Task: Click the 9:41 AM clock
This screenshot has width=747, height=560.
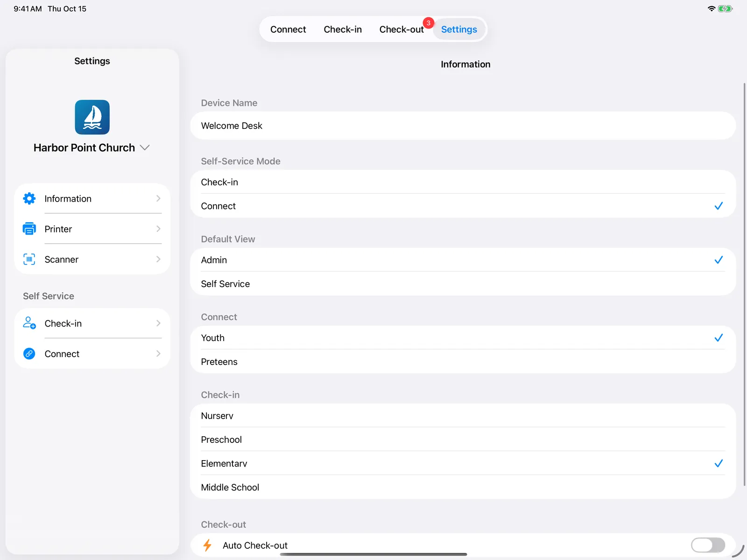Action: pos(28,9)
